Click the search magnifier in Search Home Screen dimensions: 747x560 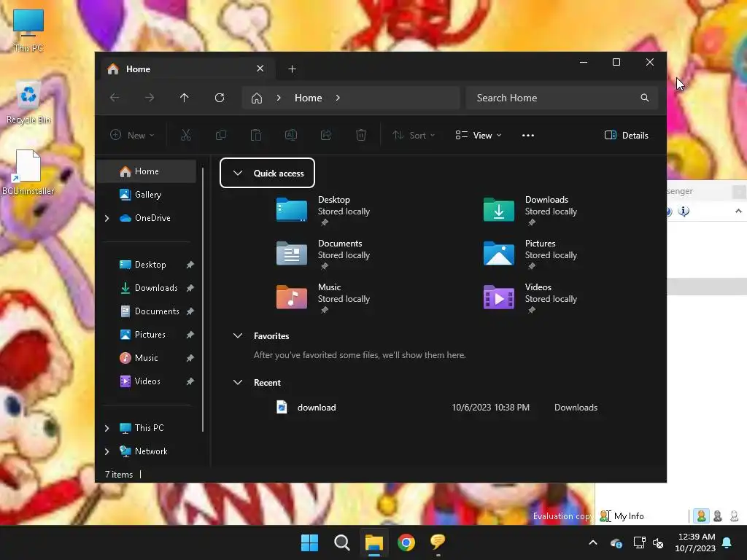click(x=645, y=98)
